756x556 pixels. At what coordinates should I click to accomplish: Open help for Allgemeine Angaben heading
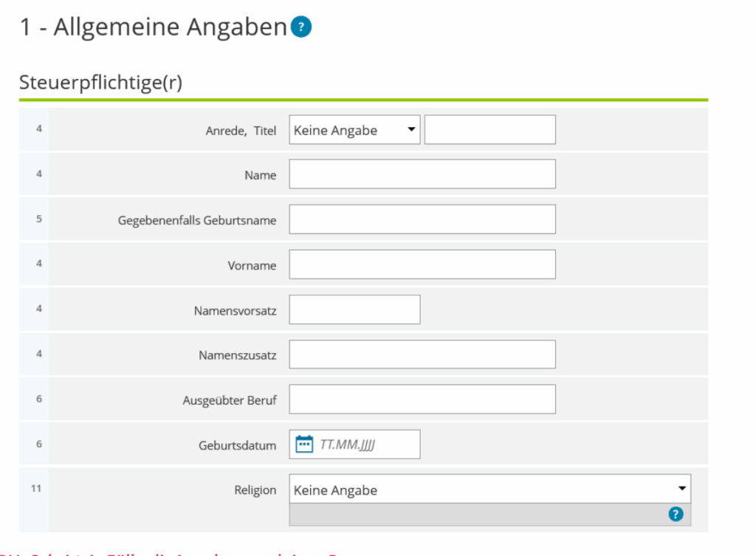(x=301, y=27)
